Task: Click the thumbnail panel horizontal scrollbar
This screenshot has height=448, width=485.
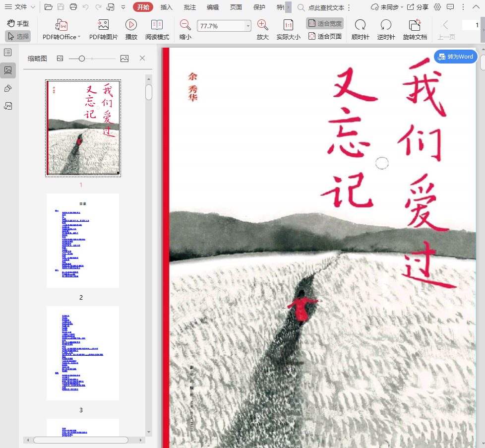Action: coord(81,440)
